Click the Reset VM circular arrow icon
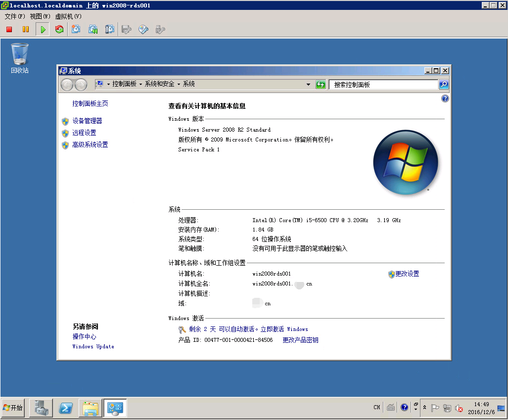The width and height of the screenshot is (508, 420). coord(59,30)
